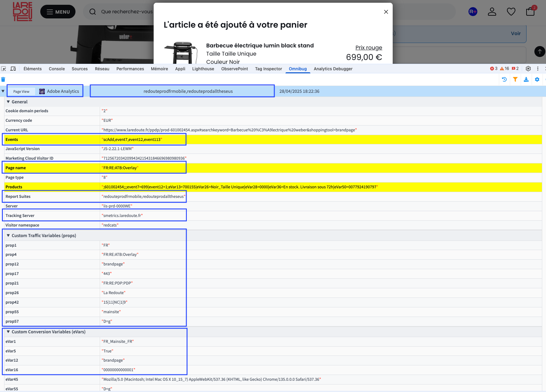Switch to the Tag Inspector tab
Screen dimensions: 546x392
pos(268,69)
